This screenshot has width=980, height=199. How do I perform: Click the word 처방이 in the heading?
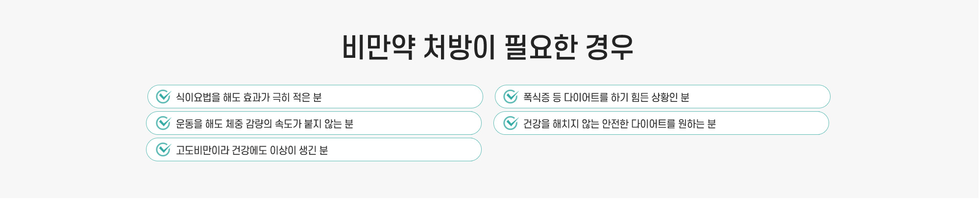click(459, 48)
